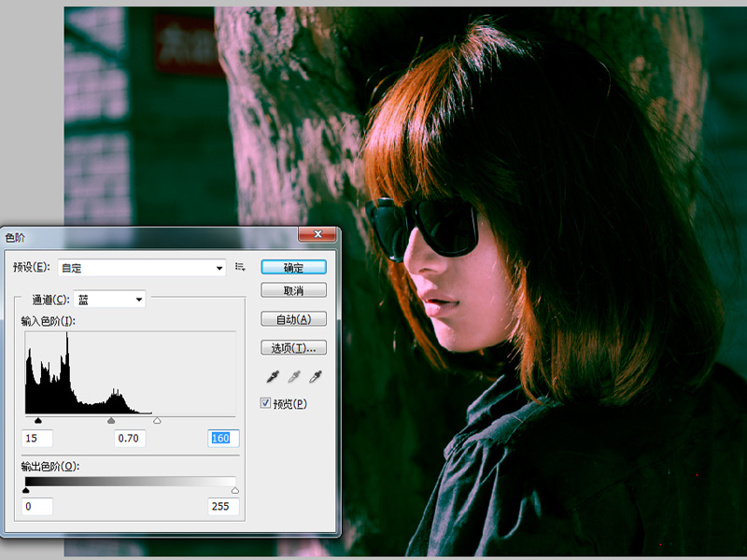
Task: Focus the output levels field showing 255
Action: [x=223, y=507]
